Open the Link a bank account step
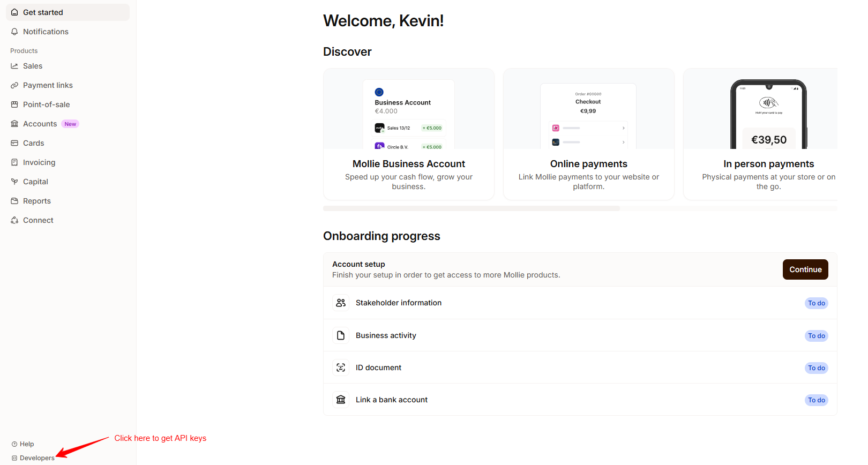 click(x=391, y=400)
